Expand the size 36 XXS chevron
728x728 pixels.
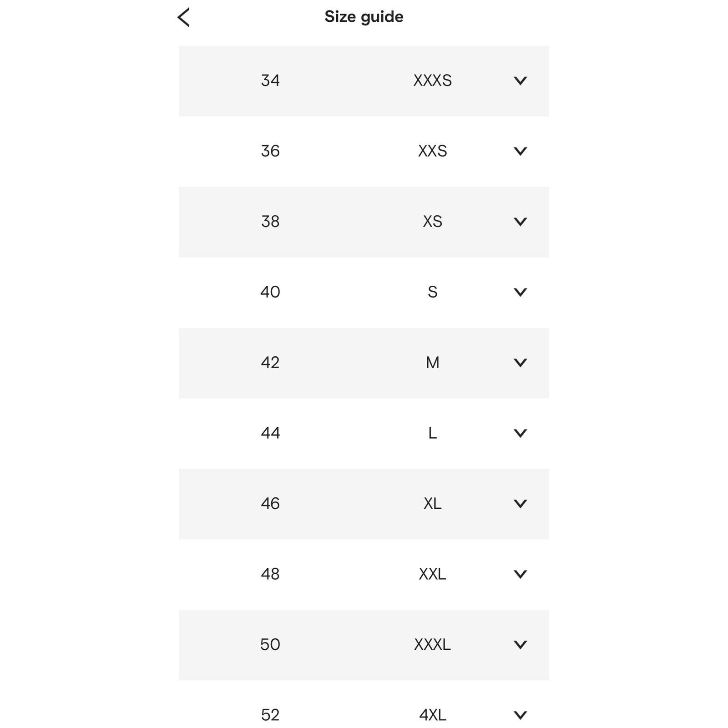[x=520, y=152]
